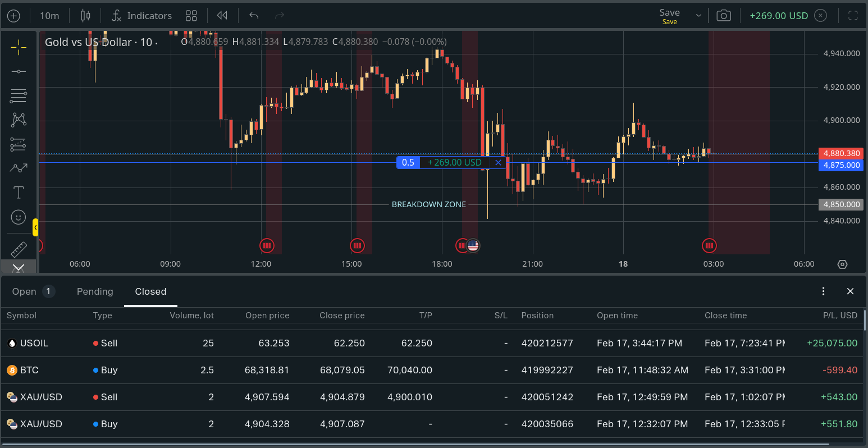Click the Save chart button
The height and width of the screenshot is (448, 868).
(669, 16)
